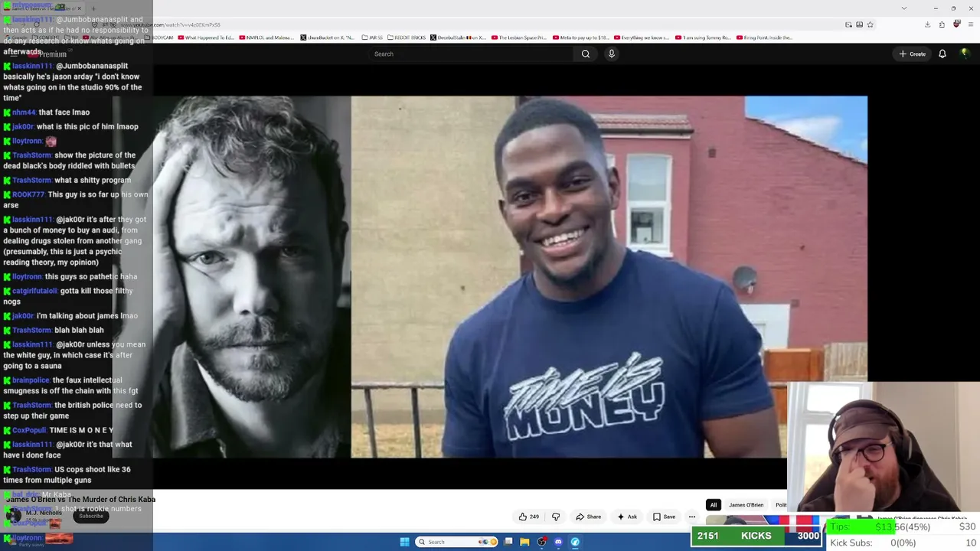The height and width of the screenshot is (551, 980).
Task: Select the All filter chip
Action: tap(714, 505)
